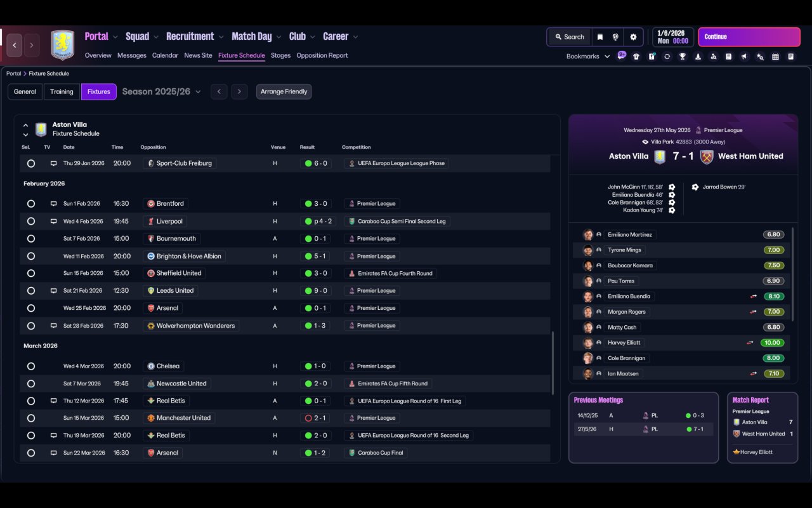The height and width of the screenshot is (508, 812).
Task: Click the player ratings list scrollbar
Action: pyautogui.click(x=793, y=274)
